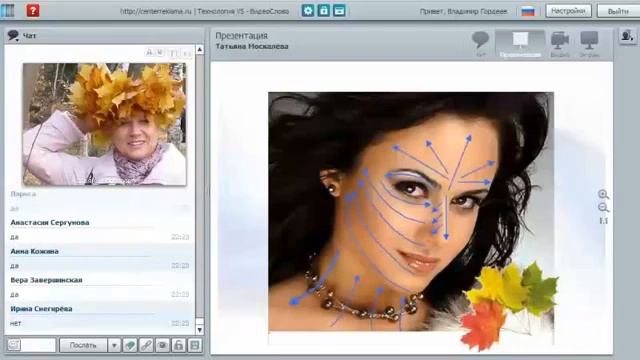Click the camera snapshot icon in chat toolbar

click(162, 345)
